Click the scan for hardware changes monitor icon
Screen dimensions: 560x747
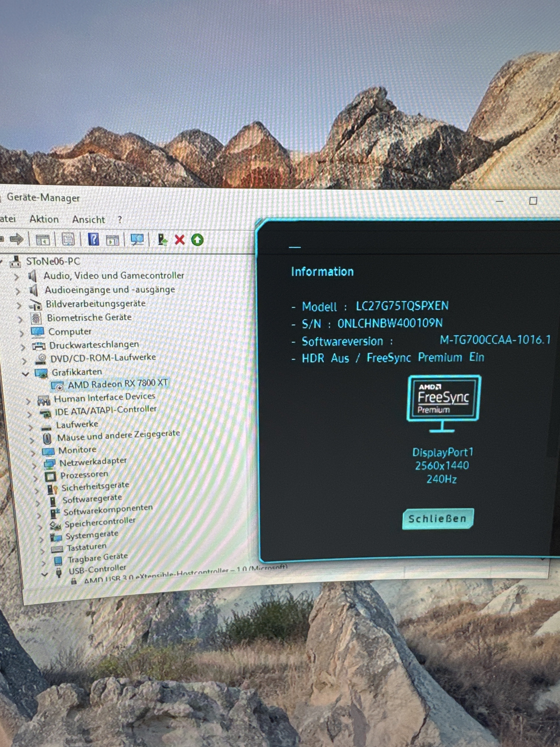(x=137, y=239)
